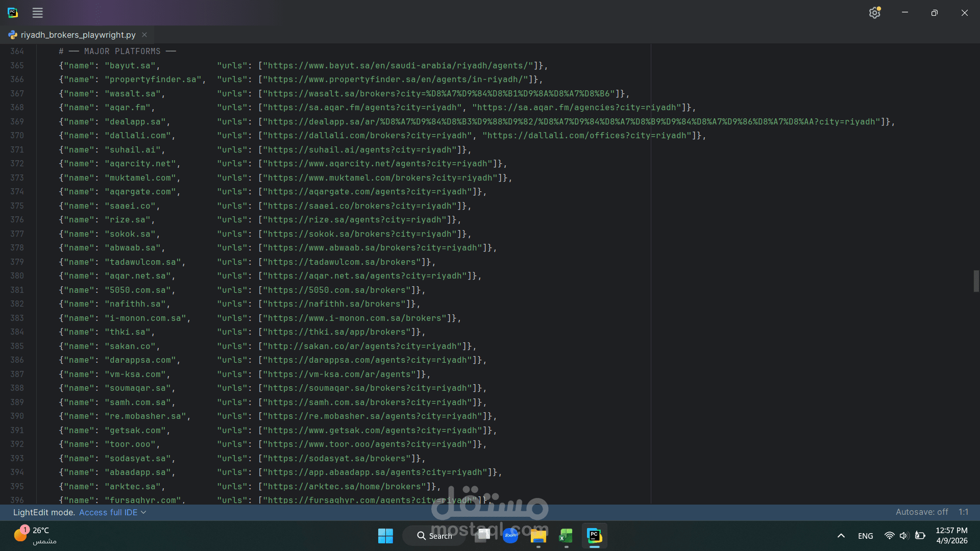Click the PyCharm logo icon
980x551 pixels.
click(13, 13)
